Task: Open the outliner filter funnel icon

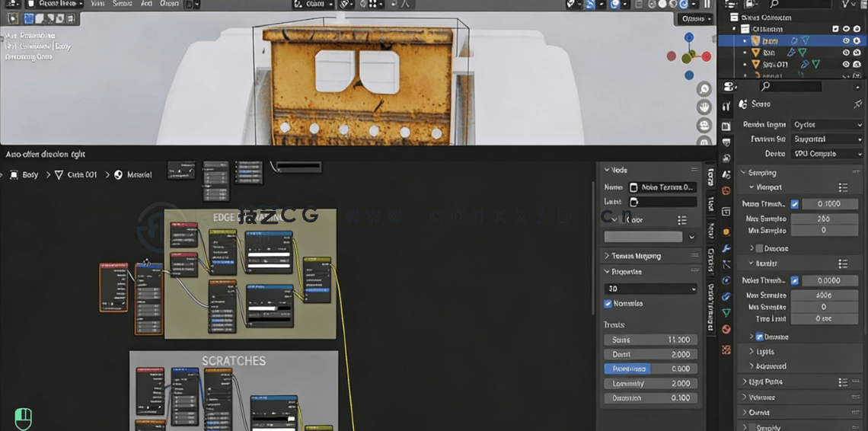Action: point(847,5)
